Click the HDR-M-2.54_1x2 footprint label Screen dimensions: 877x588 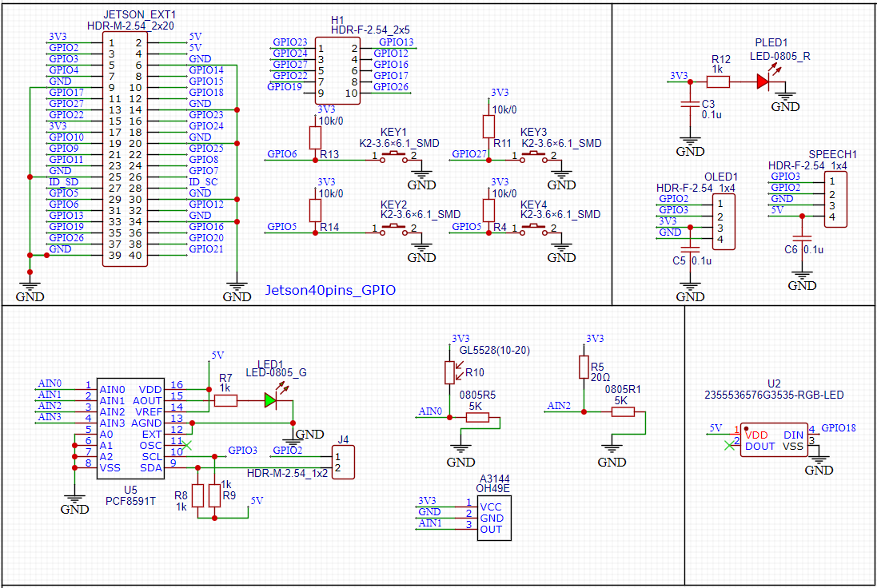pos(288,473)
